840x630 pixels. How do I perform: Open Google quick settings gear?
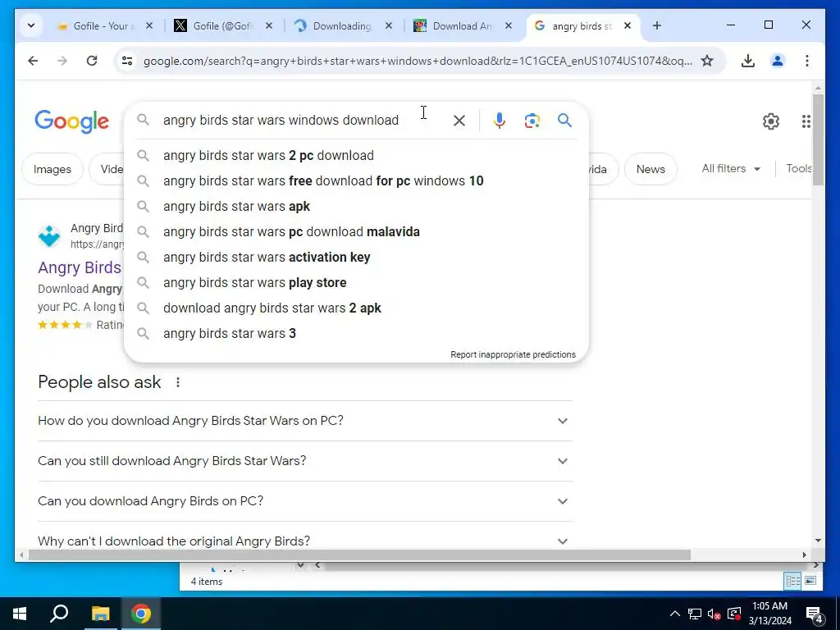coord(771,121)
